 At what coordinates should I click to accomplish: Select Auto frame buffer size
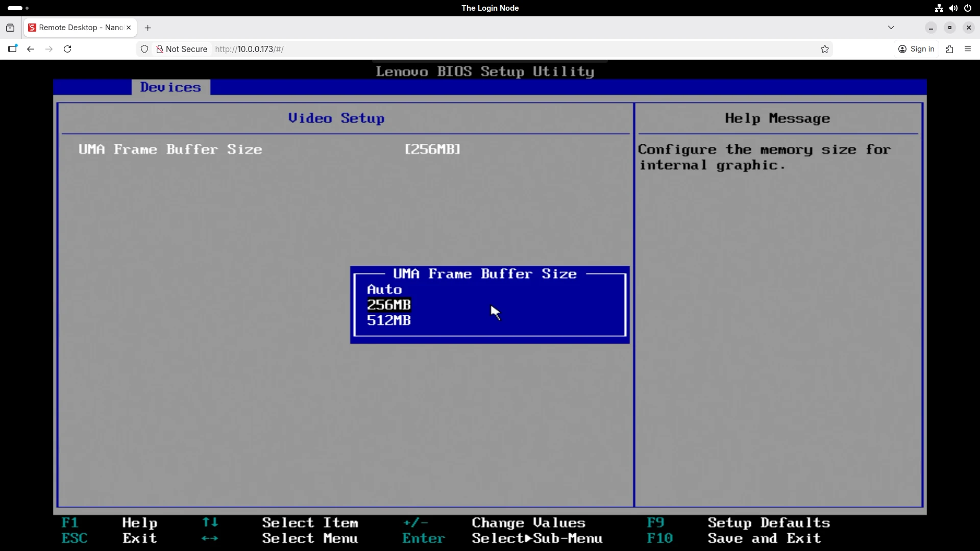(384, 289)
